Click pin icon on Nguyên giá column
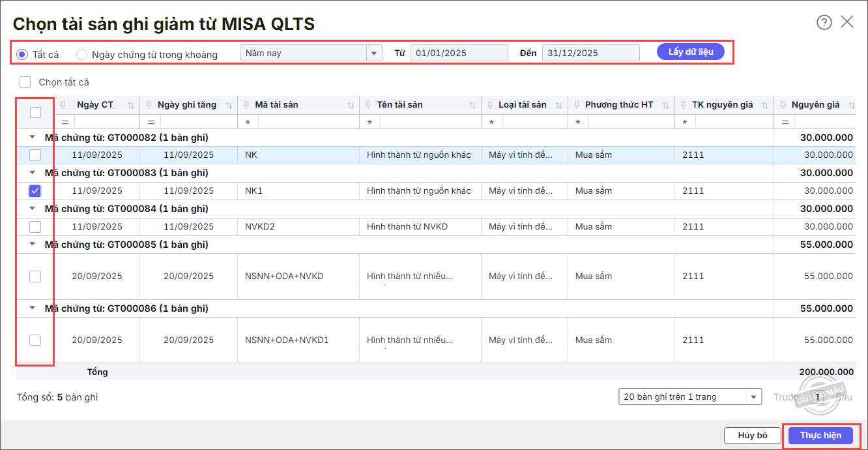The width and height of the screenshot is (868, 450). (783, 105)
